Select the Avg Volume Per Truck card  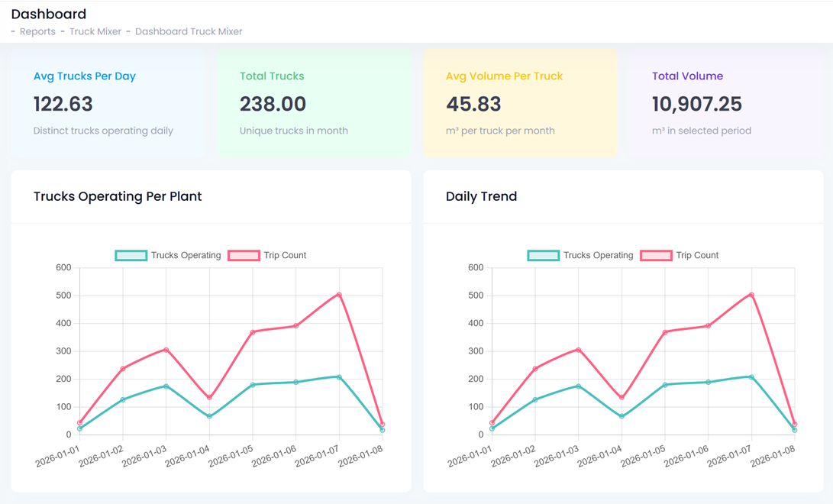(x=520, y=103)
